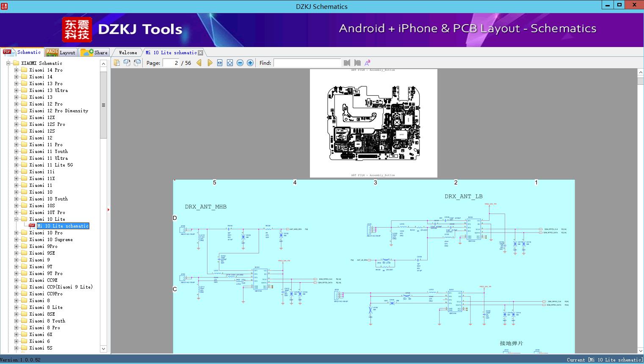This screenshot has height=364, width=644.
Task: Find next match icon
Action: (x=357, y=63)
